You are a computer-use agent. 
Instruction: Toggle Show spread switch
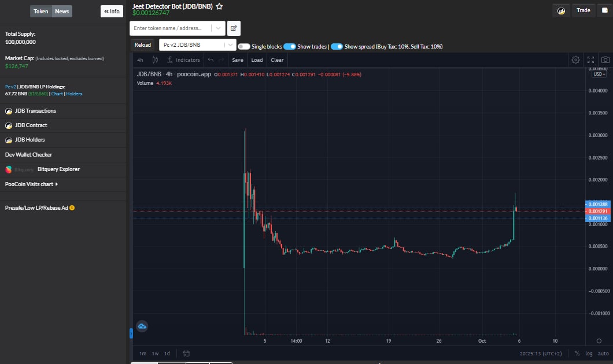click(337, 46)
